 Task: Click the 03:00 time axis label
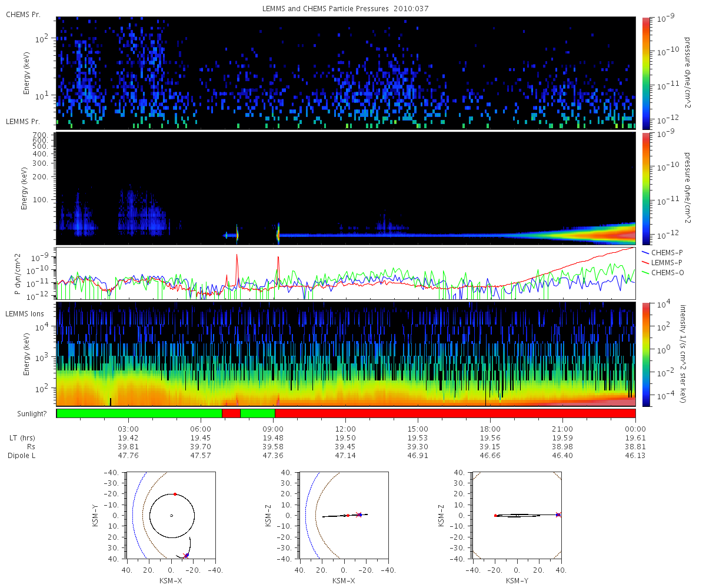tap(129, 429)
